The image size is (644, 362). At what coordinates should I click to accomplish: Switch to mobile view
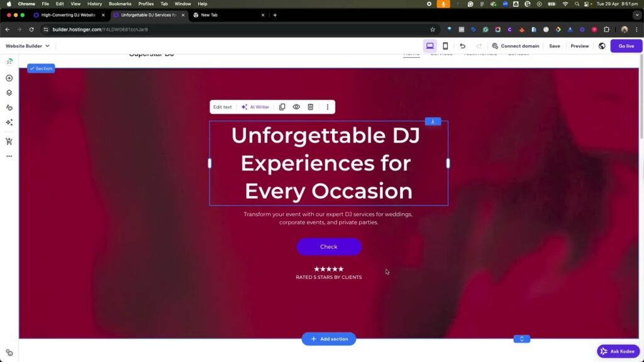pyautogui.click(x=447, y=45)
